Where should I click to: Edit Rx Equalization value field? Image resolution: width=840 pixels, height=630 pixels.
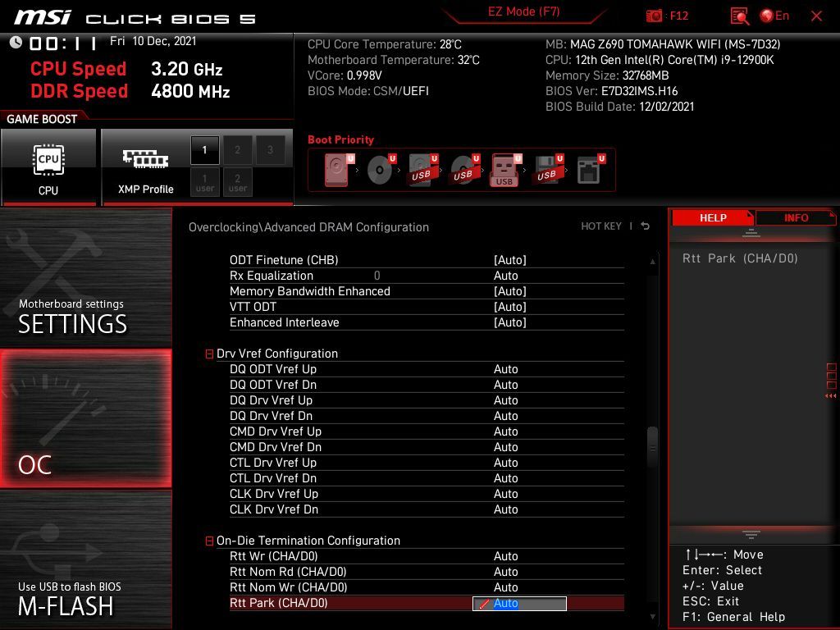point(505,276)
